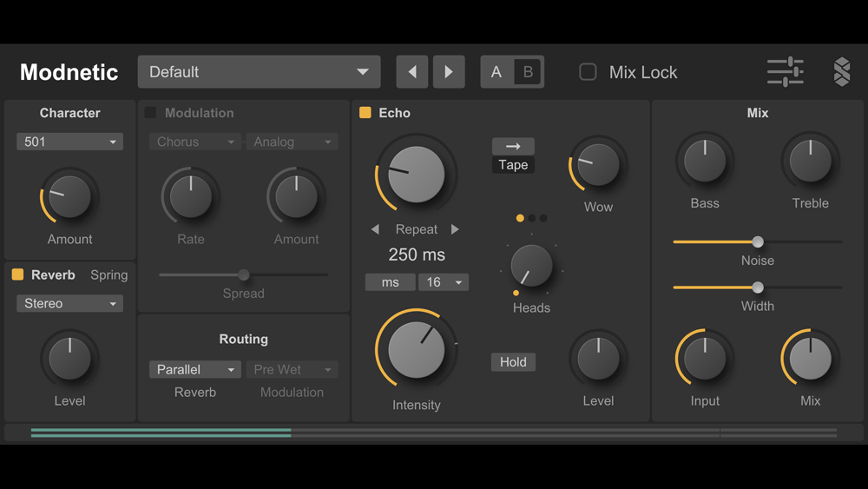The width and height of the screenshot is (868, 489).
Task: Click the Tape mode label button
Action: tap(513, 165)
